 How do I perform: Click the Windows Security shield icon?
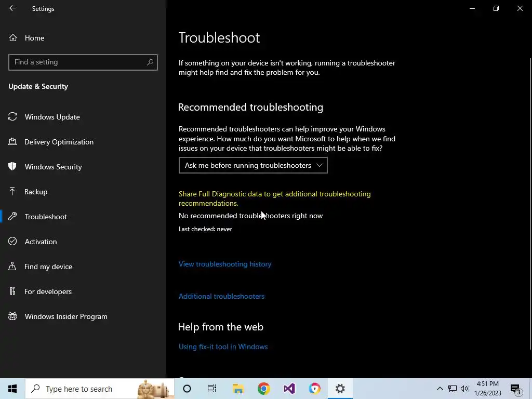(x=12, y=166)
